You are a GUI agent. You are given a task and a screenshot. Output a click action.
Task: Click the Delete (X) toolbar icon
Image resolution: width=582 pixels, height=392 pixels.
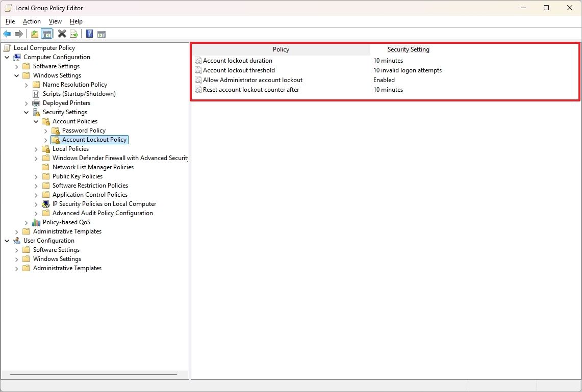pyautogui.click(x=62, y=34)
